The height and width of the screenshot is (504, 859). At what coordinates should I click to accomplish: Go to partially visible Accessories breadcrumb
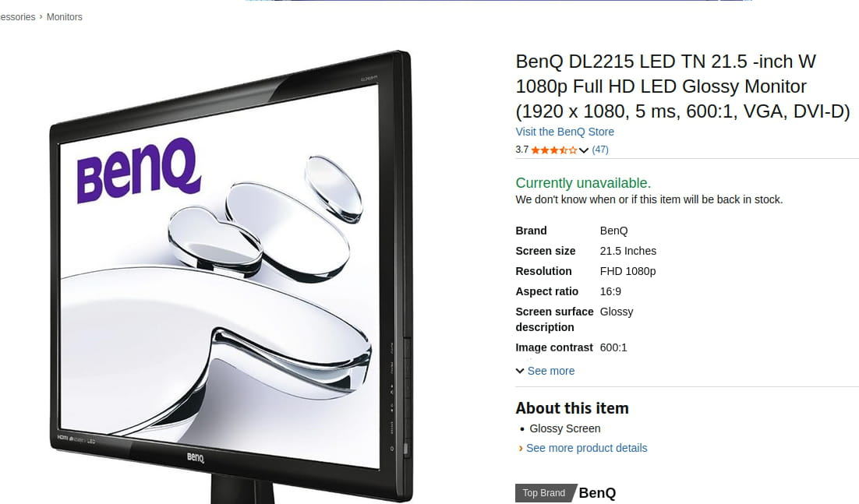[17, 17]
